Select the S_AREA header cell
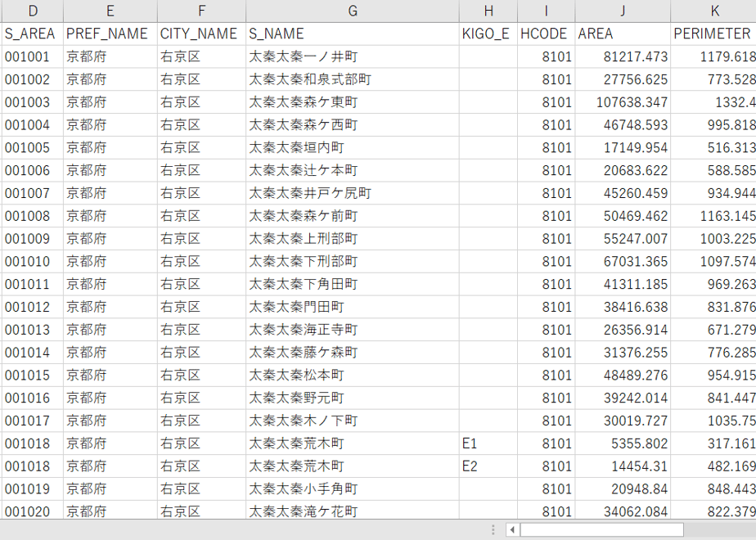 pos(32,34)
